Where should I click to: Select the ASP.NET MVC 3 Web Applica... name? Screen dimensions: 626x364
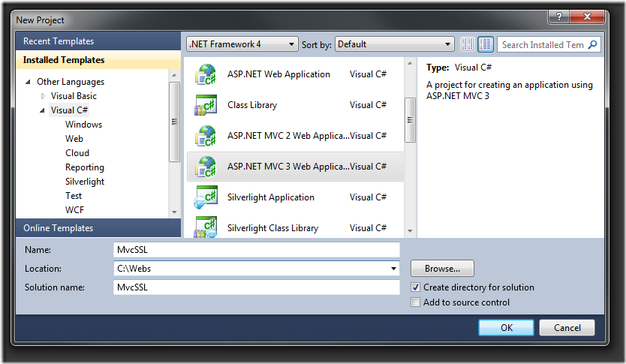click(287, 167)
